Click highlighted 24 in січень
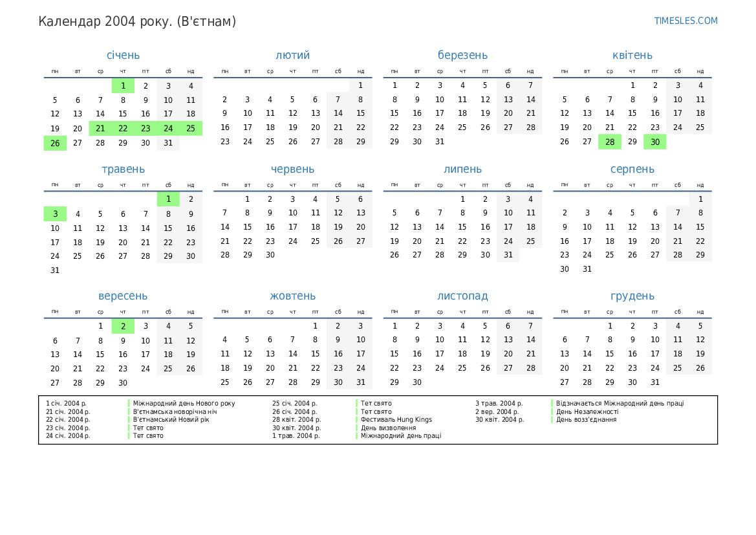This screenshot has width=756, height=535. coord(168,128)
